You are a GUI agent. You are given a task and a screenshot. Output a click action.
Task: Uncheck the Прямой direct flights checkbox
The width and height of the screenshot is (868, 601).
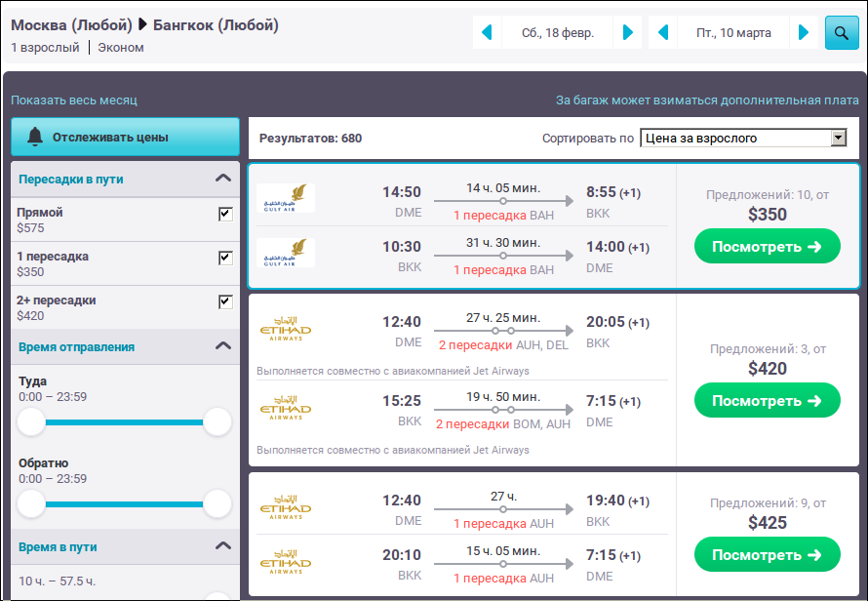225,214
